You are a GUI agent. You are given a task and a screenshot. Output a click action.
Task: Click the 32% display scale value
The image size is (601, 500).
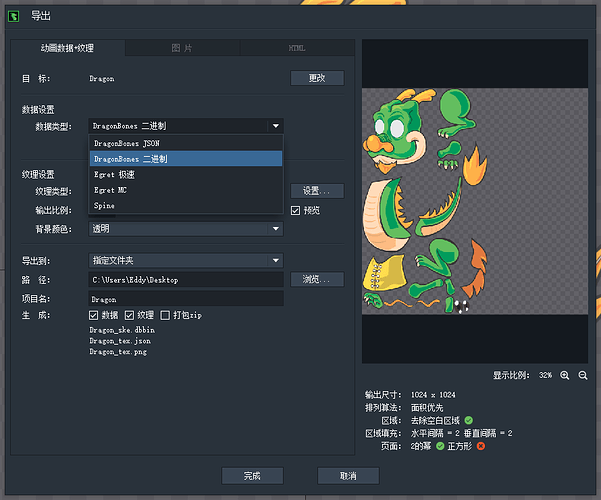545,375
